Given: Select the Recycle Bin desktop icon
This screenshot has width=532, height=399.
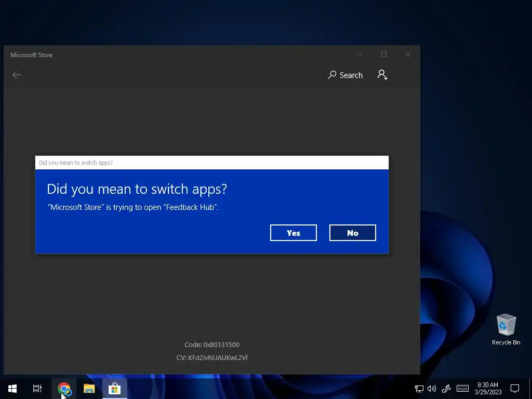Looking at the screenshot, I should tap(506, 329).
